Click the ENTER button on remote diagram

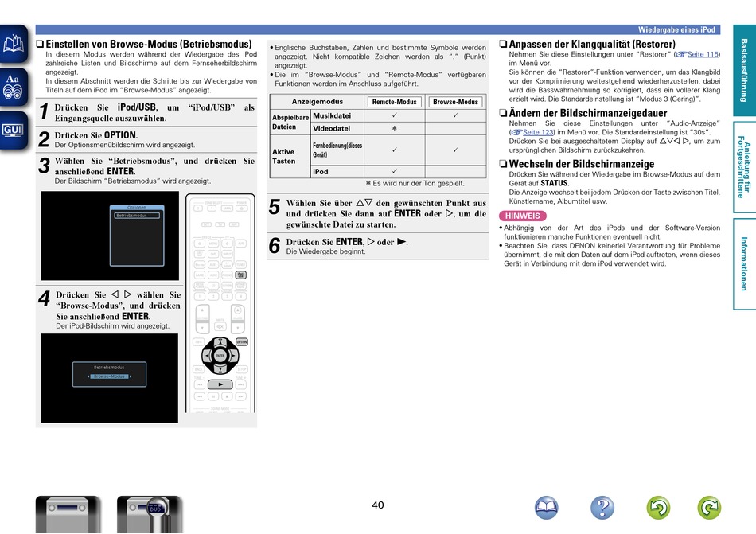pyautogui.click(x=220, y=356)
